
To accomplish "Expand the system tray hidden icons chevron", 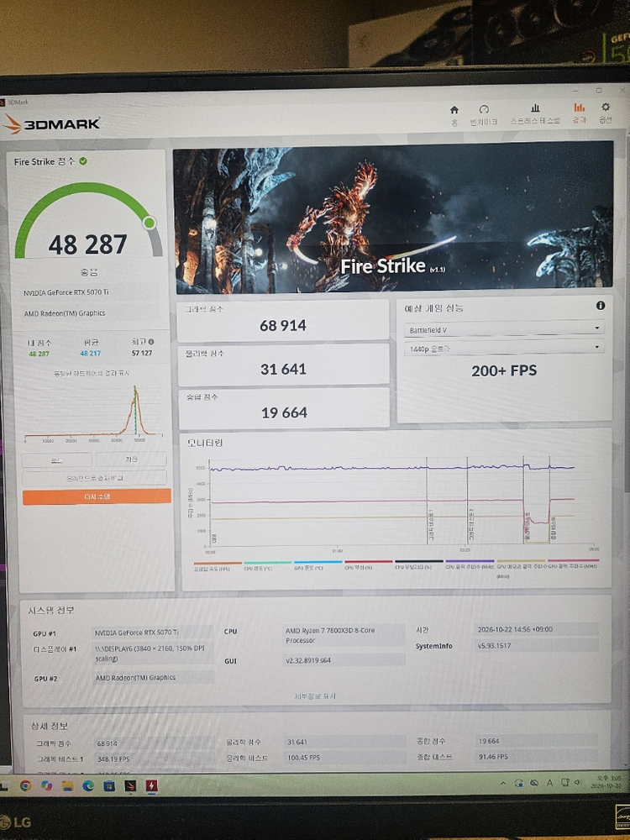I will (503, 783).
